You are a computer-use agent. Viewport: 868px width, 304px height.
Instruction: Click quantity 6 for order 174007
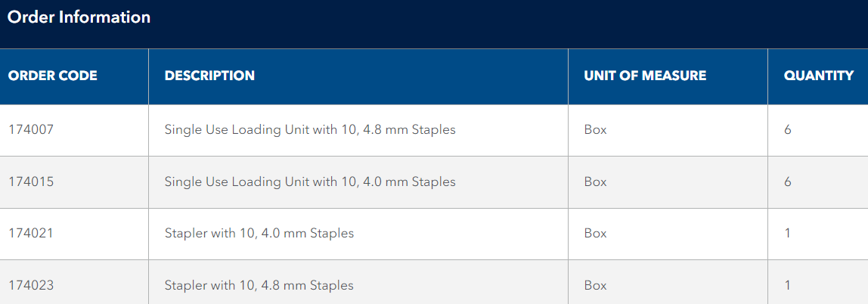click(x=788, y=129)
